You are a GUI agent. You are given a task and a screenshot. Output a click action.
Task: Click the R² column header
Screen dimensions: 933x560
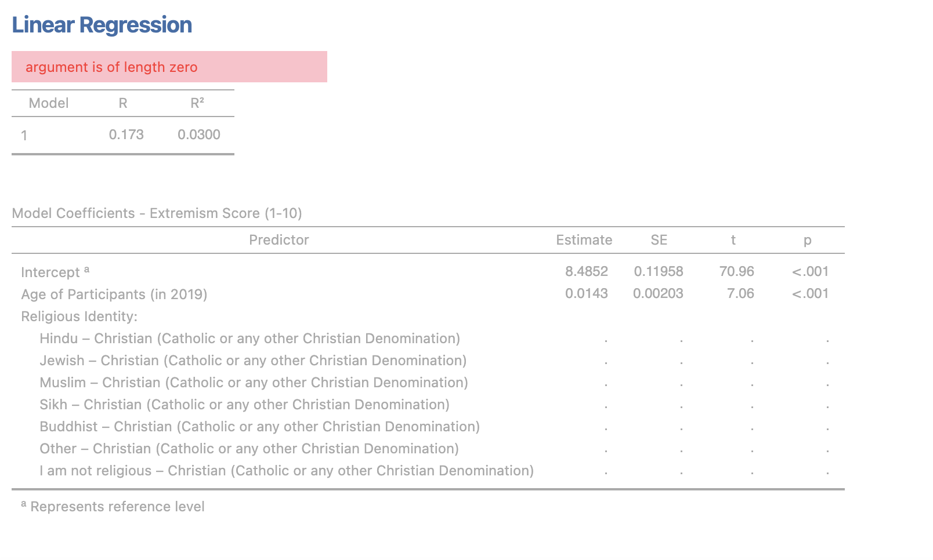click(x=197, y=103)
